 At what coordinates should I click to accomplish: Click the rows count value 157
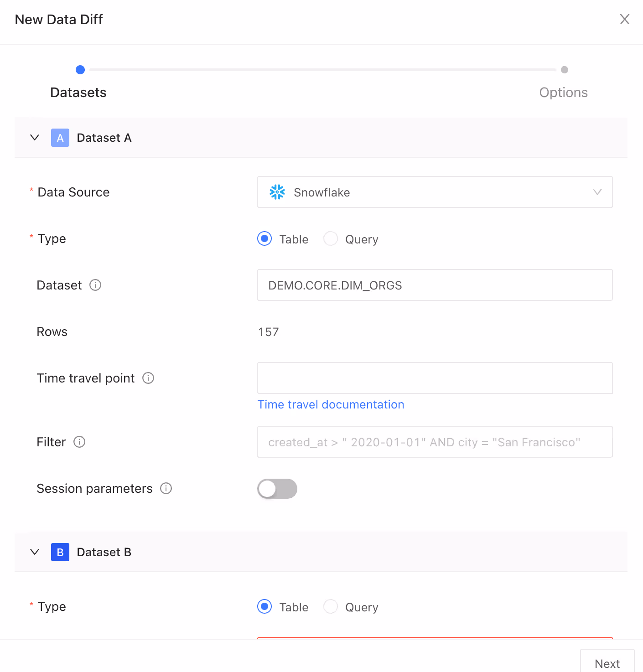(269, 332)
